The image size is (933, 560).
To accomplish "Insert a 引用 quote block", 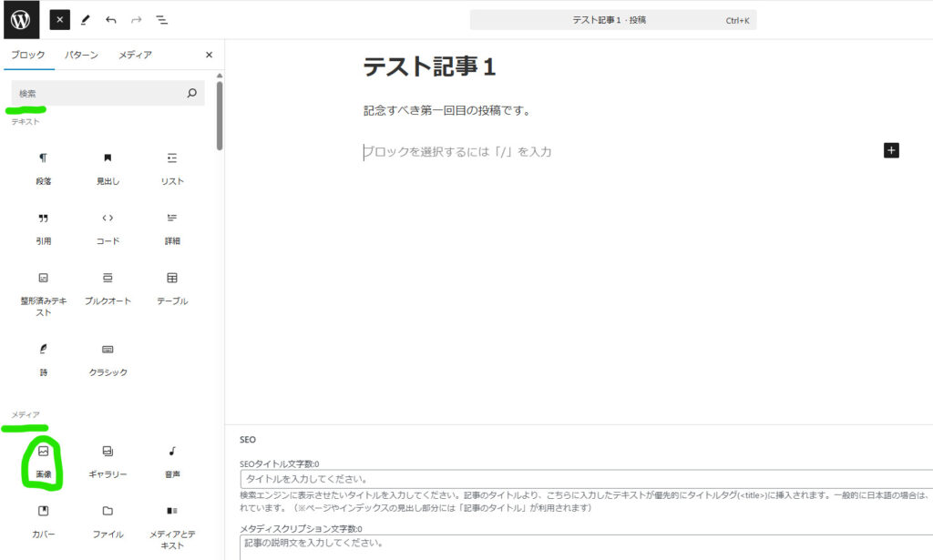I will tap(43, 228).
